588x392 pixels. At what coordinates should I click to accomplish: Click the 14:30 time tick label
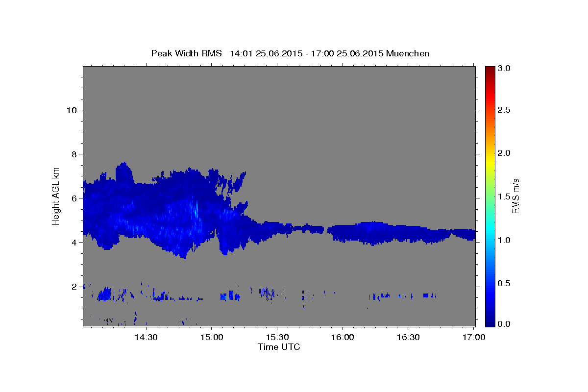click(x=146, y=338)
